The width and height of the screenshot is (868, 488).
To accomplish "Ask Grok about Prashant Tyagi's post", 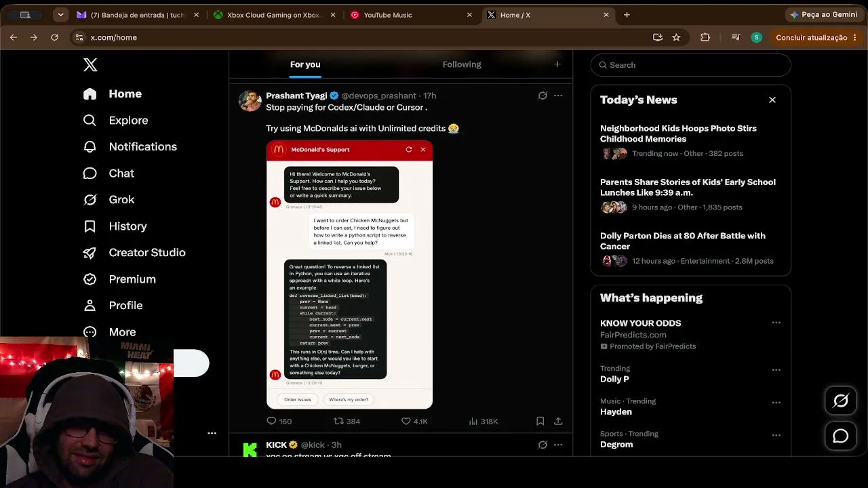I will [542, 96].
